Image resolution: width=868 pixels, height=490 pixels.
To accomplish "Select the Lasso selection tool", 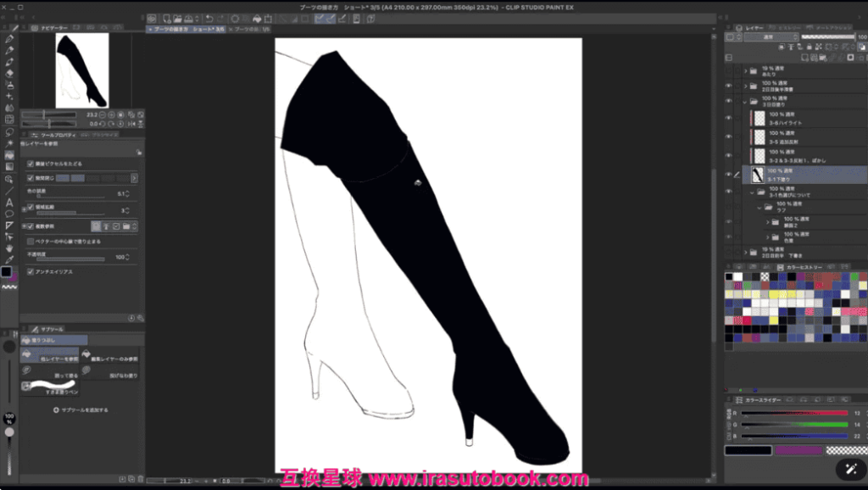I will pyautogui.click(x=9, y=132).
